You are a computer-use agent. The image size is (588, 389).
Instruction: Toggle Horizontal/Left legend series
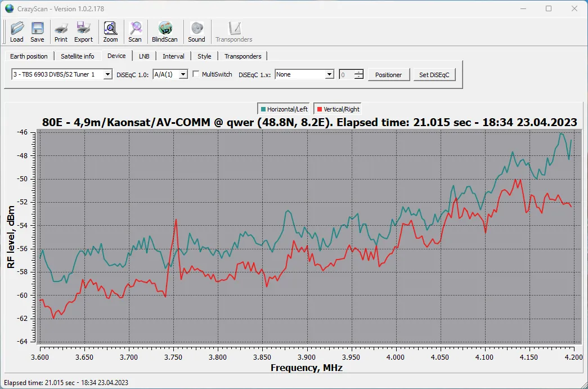(x=284, y=109)
